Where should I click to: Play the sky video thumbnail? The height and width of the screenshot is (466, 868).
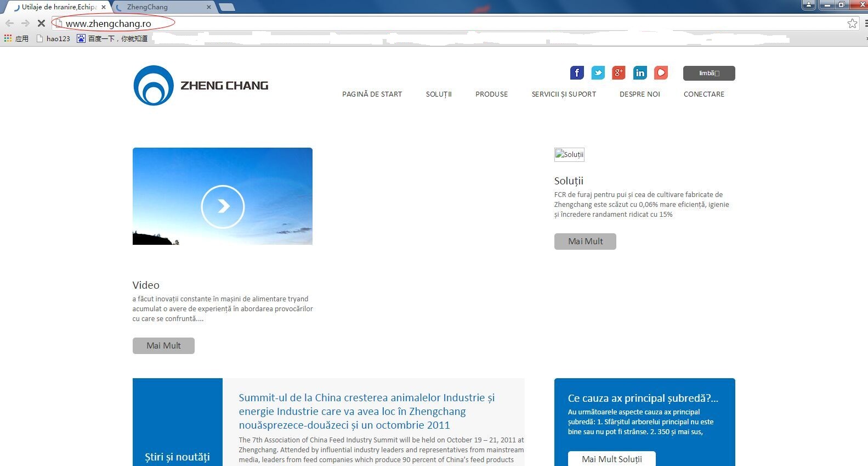[223, 206]
